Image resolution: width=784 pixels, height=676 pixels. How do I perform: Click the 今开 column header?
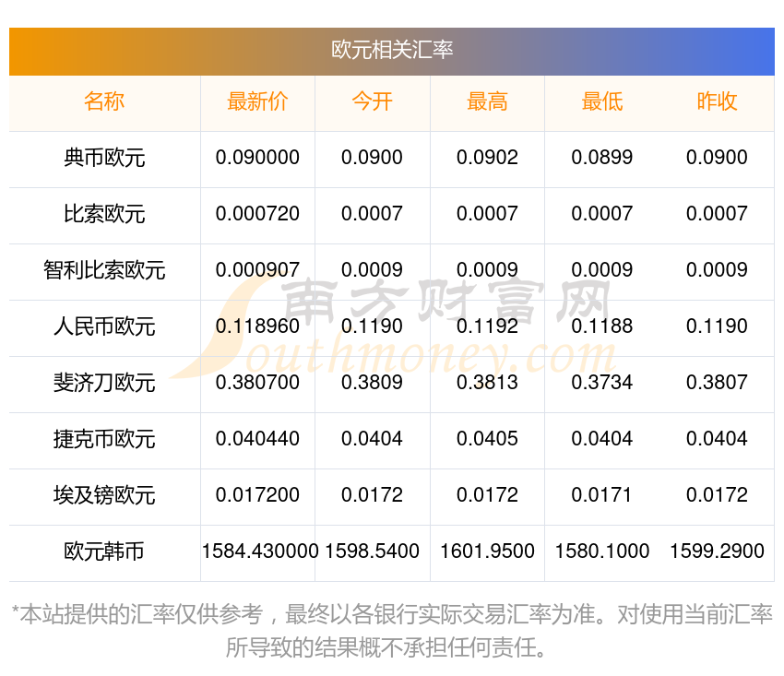click(x=372, y=101)
